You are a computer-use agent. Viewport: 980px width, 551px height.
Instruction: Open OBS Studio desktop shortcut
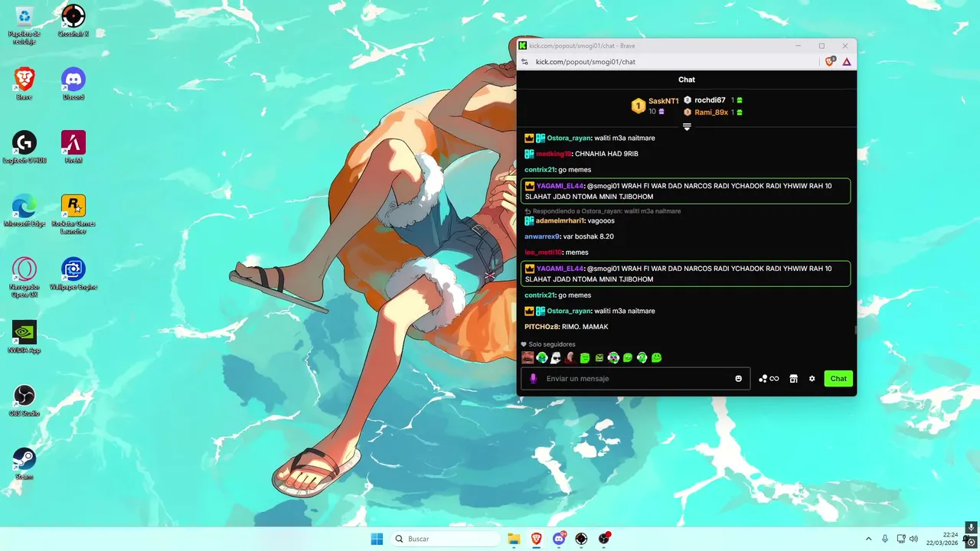24,401
